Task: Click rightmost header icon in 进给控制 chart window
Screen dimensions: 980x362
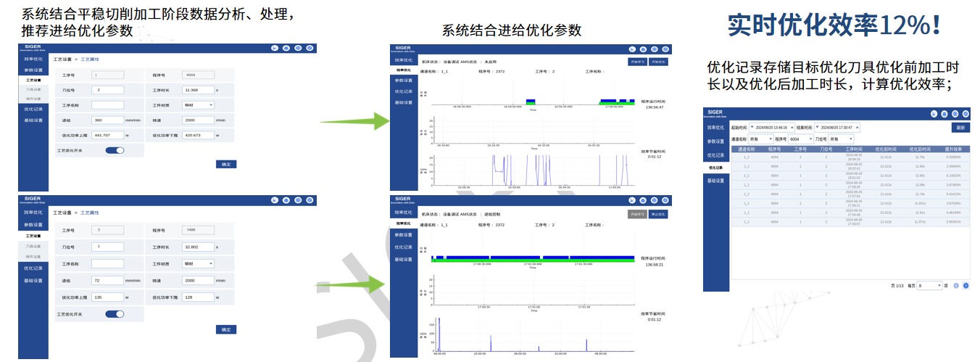Action: click(x=665, y=200)
